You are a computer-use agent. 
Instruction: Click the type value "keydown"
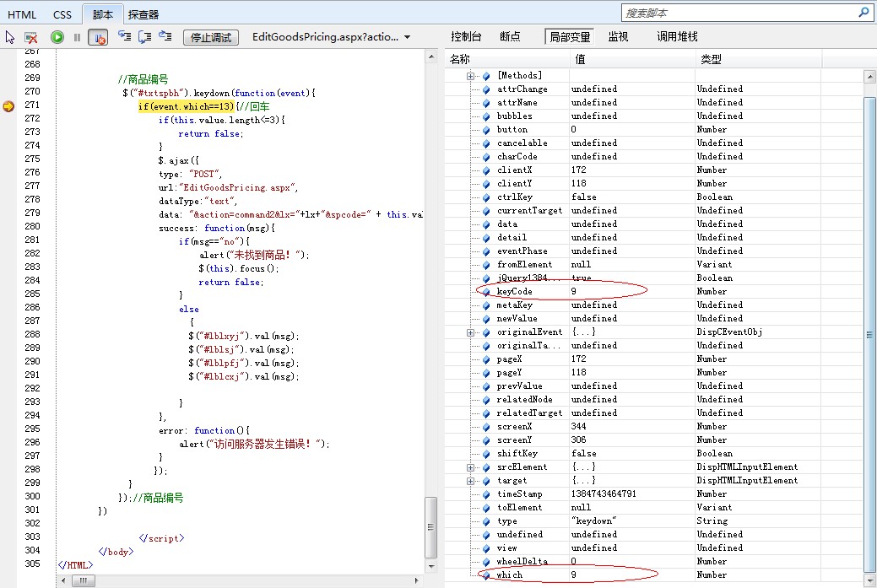pyautogui.click(x=593, y=521)
